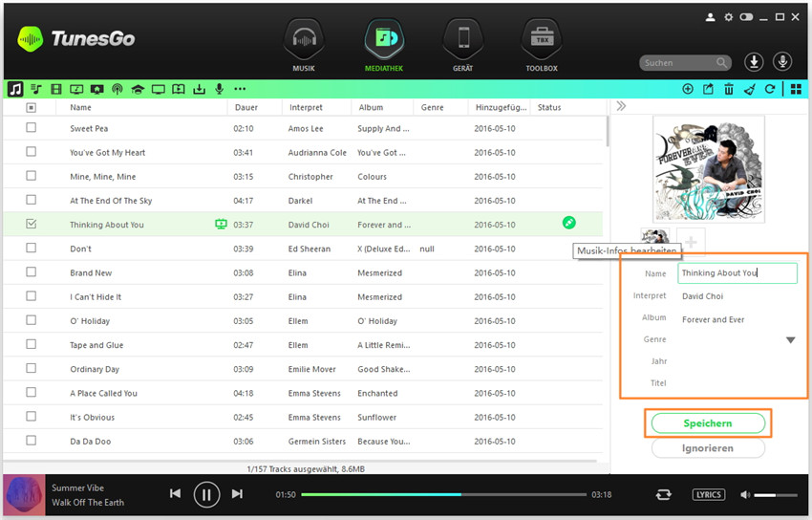Open the audiobooks category icon

point(178,89)
